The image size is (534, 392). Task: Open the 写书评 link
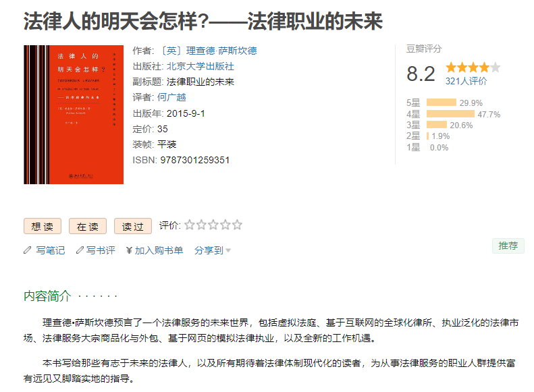click(x=101, y=250)
